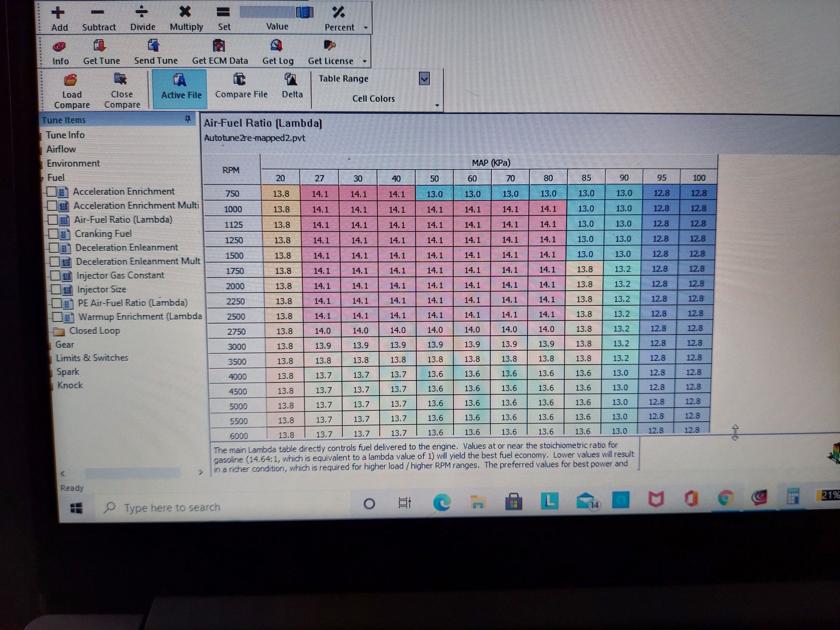
Task: Open the Delta view icon
Action: point(291,80)
